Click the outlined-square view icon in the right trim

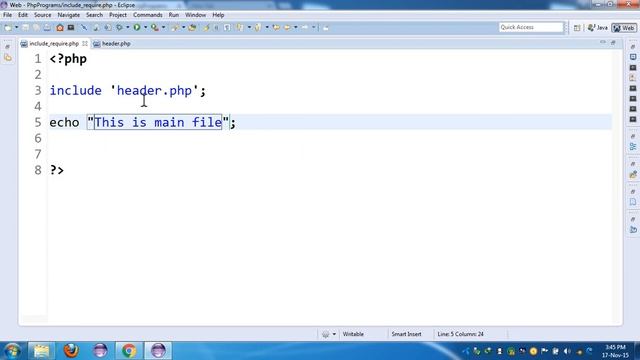[x=633, y=57]
